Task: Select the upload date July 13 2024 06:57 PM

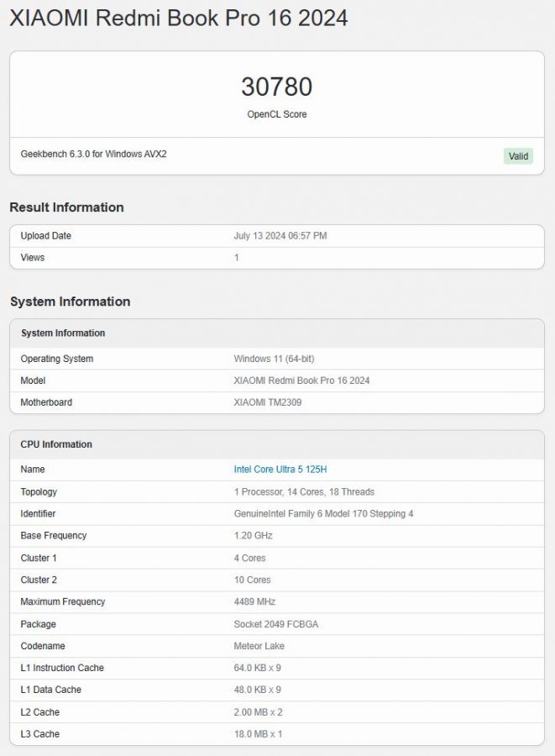Action: click(x=280, y=236)
